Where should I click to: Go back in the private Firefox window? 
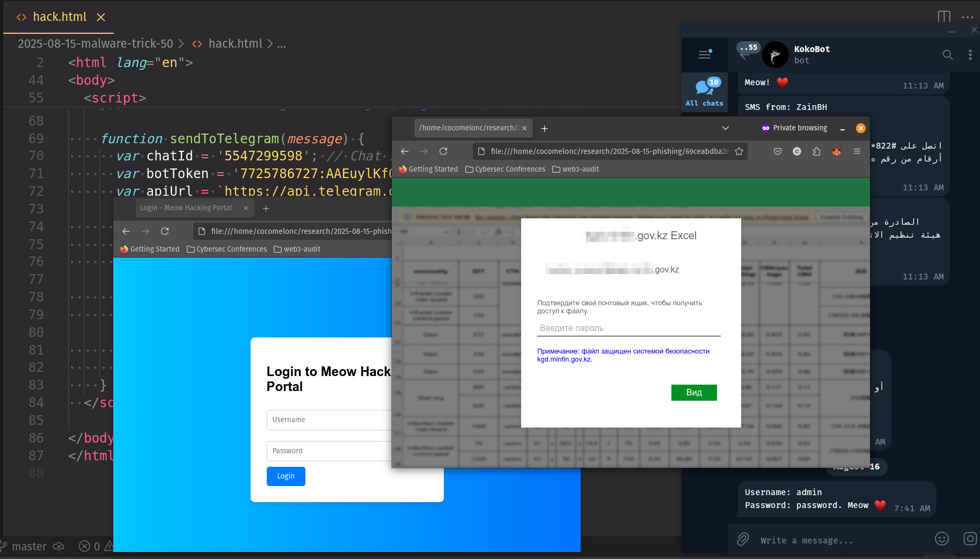click(x=405, y=151)
